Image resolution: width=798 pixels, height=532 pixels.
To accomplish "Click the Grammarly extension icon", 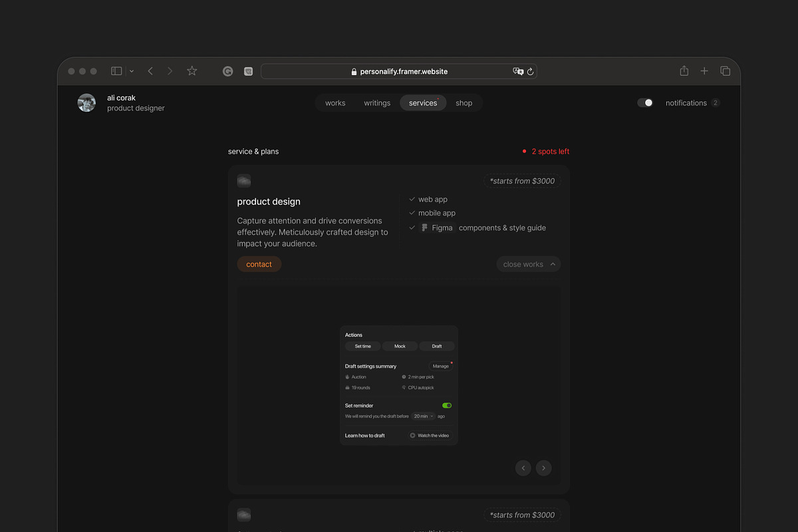I will point(228,71).
